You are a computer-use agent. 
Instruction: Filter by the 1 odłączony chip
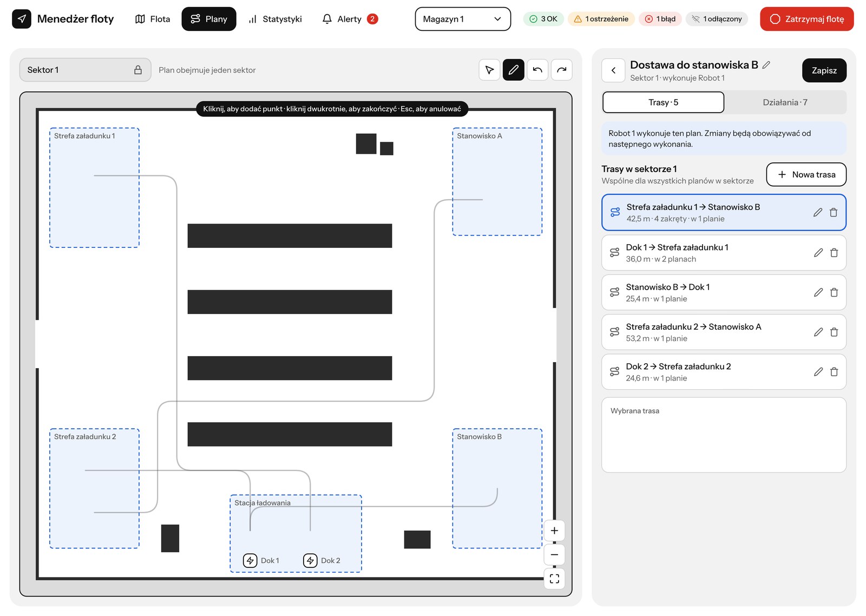[717, 19]
